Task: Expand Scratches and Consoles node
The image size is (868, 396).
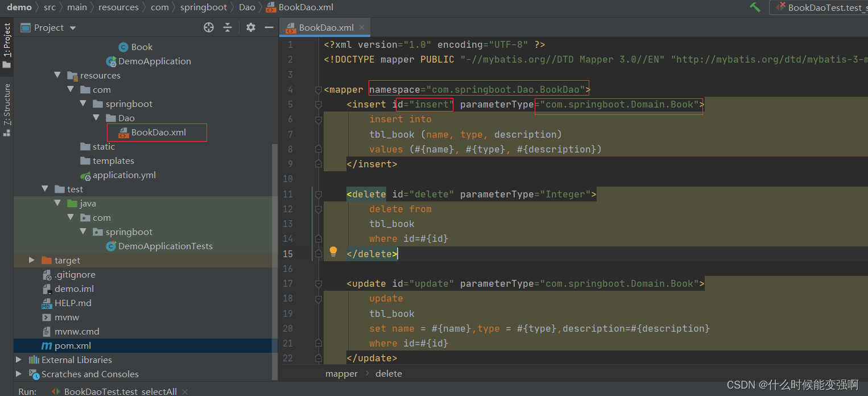Action: coord(19,374)
